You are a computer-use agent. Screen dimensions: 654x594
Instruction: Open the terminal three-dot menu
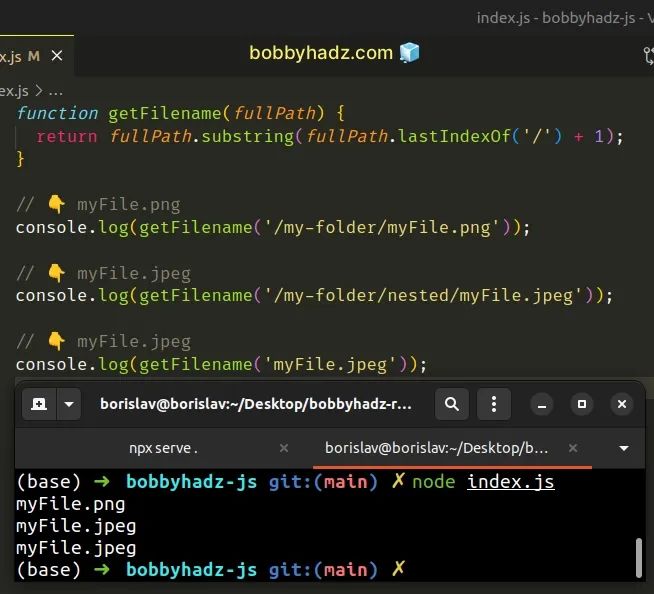pos(494,404)
